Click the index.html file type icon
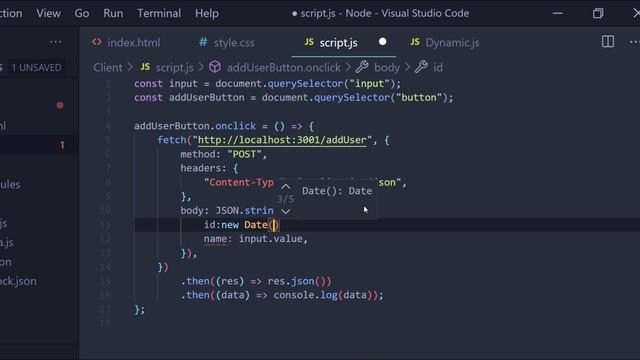Viewport: 640px width, 360px height. 97,42
